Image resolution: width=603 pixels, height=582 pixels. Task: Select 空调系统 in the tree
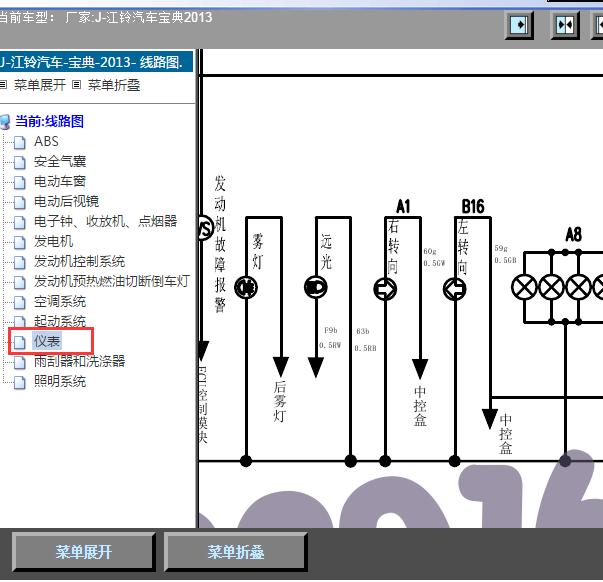click(60, 301)
